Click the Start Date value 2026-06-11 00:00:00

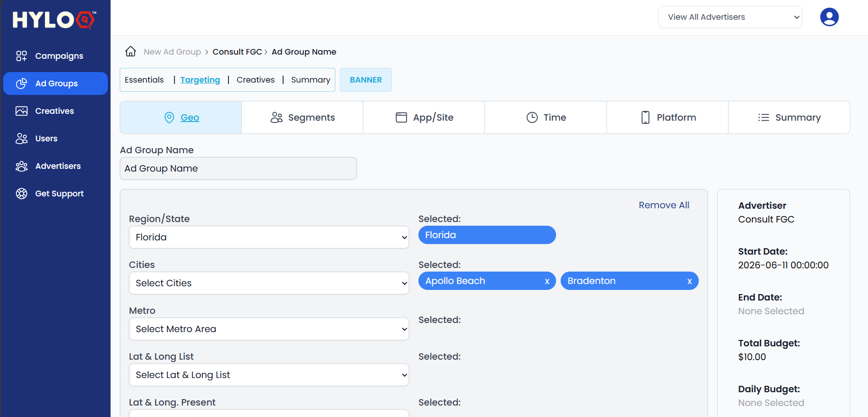point(783,265)
